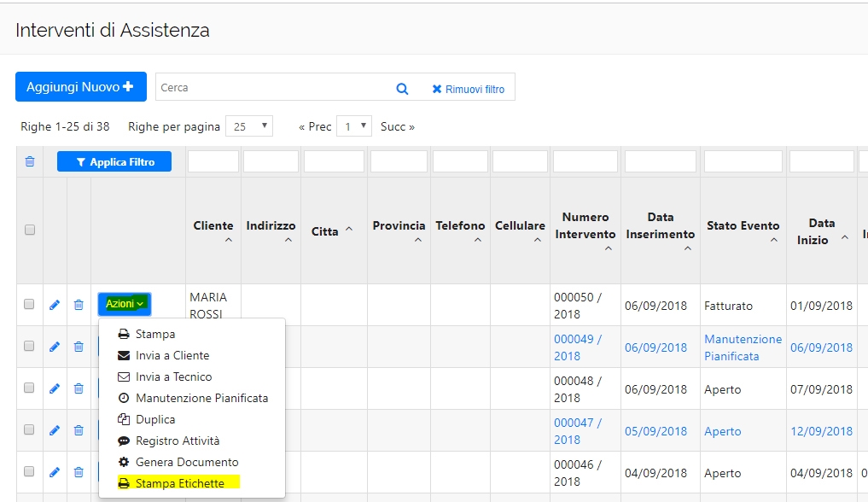Click the Stato Evento filter input box

pyautogui.click(x=743, y=161)
